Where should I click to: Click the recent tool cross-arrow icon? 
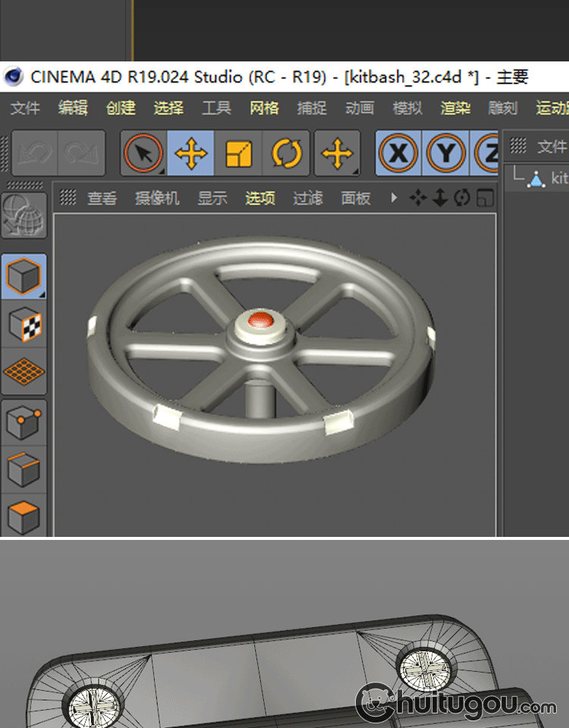pos(337,153)
